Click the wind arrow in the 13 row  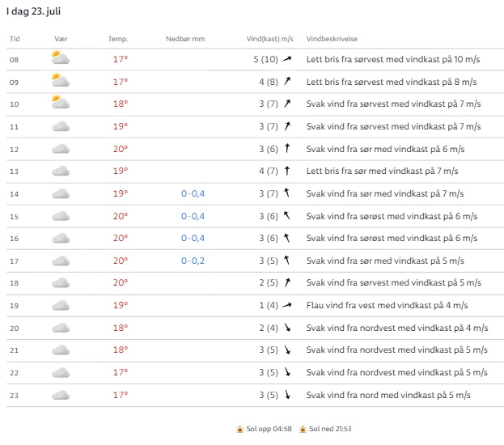tap(286, 171)
